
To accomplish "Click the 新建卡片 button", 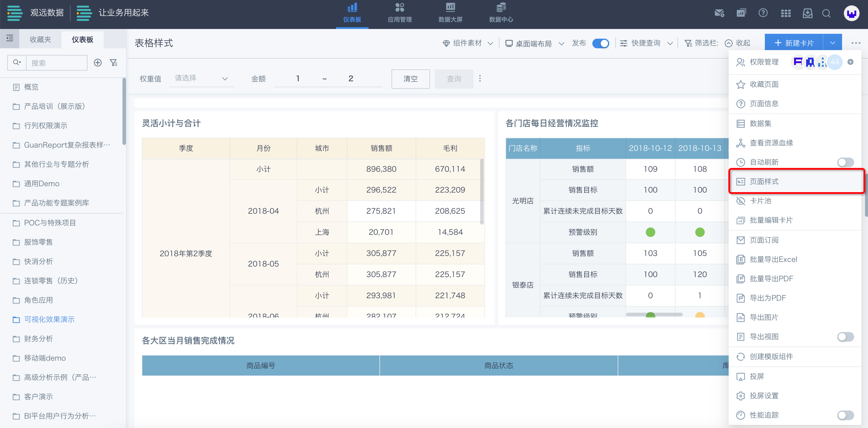I will pyautogui.click(x=794, y=43).
